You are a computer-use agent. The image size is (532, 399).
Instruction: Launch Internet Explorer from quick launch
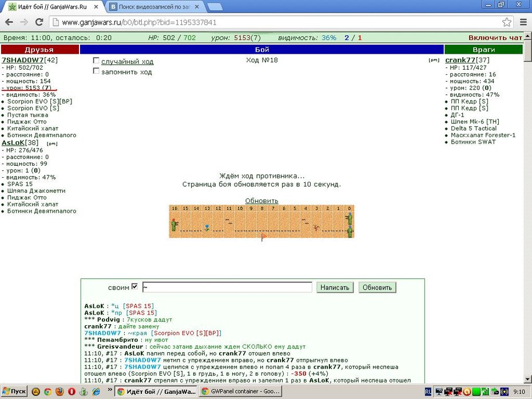[x=96, y=392]
